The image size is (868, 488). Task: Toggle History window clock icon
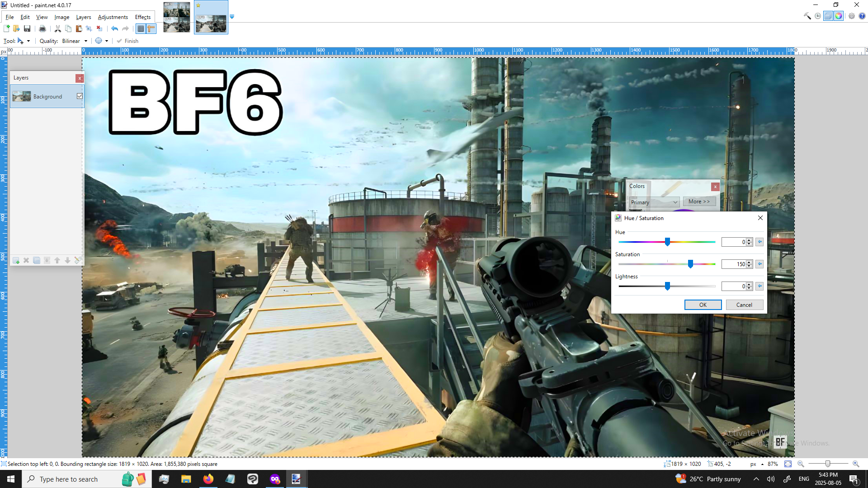pos(818,16)
